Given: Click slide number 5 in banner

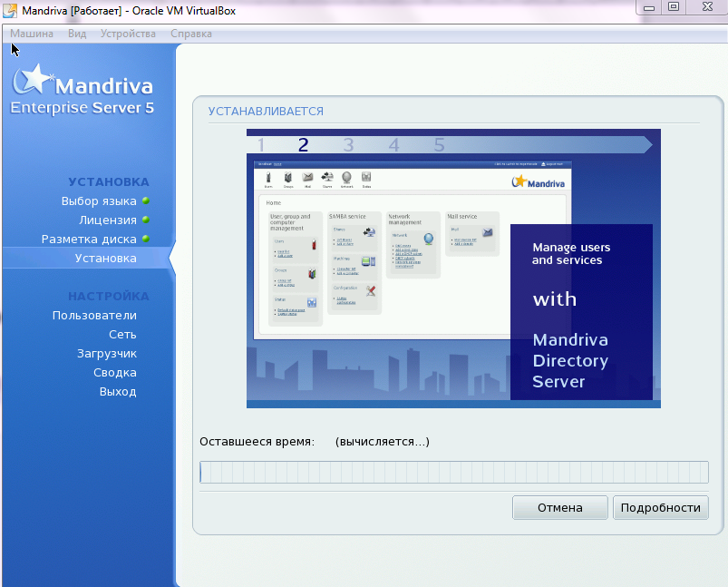Looking at the screenshot, I should point(439,145).
